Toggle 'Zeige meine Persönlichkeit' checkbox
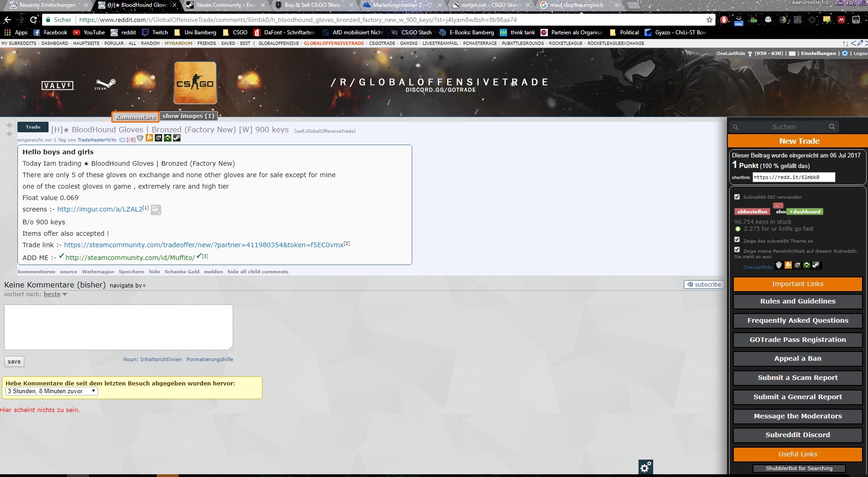The width and height of the screenshot is (868, 477). pyautogui.click(x=737, y=249)
